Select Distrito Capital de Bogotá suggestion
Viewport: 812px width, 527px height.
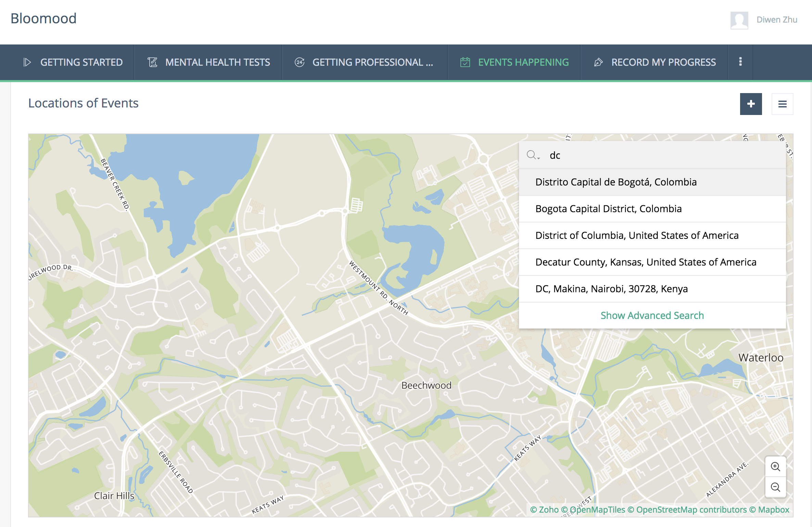pos(616,182)
